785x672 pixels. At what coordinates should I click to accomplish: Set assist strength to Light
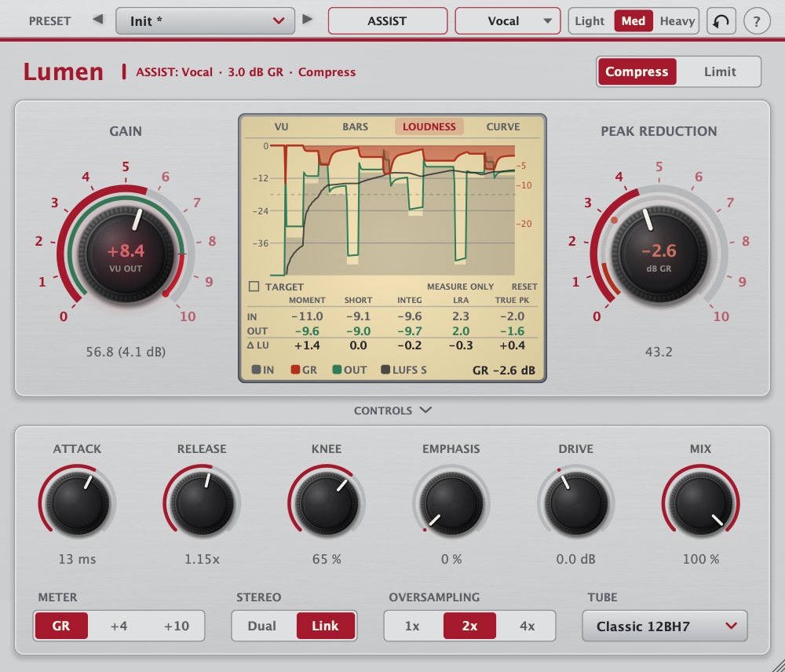[590, 21]
